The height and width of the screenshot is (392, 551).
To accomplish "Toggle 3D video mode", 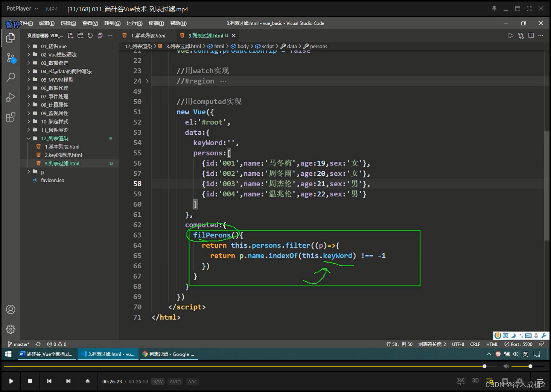I will pyautogui.click(x=475, y=381).
